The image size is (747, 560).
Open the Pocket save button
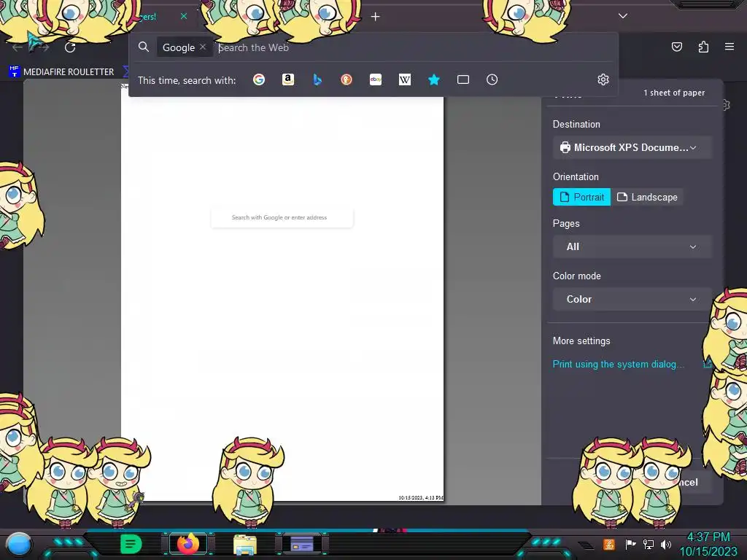pyautogui.click(x=677, y=47)
